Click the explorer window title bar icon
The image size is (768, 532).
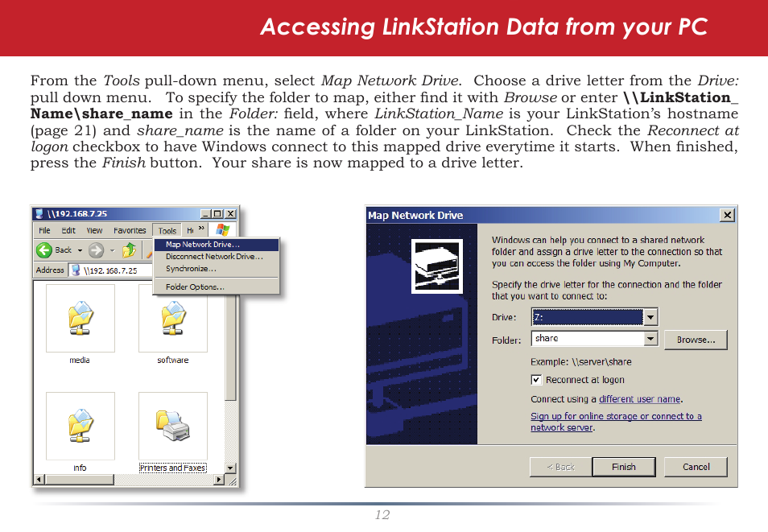coord(39,213)
